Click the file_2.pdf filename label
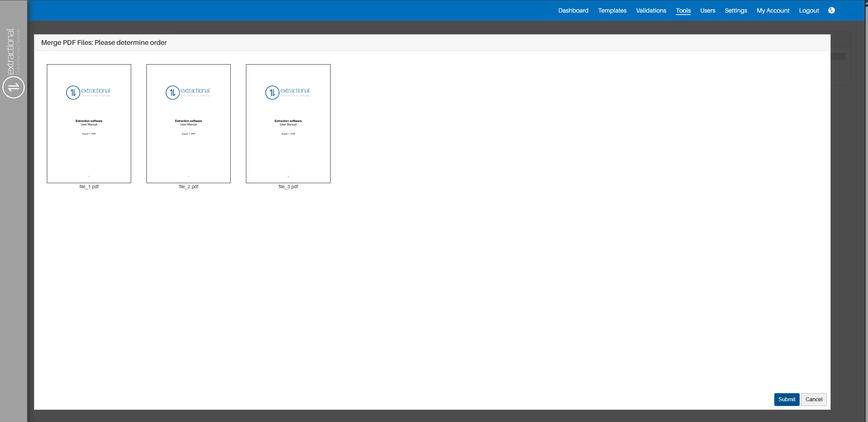 (x=189, y=187)
